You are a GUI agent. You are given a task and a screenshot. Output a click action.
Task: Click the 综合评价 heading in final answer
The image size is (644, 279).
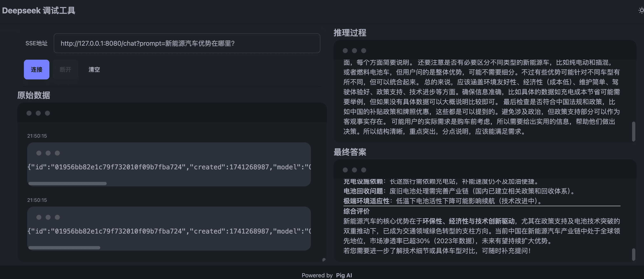click(x=356, y=211)
